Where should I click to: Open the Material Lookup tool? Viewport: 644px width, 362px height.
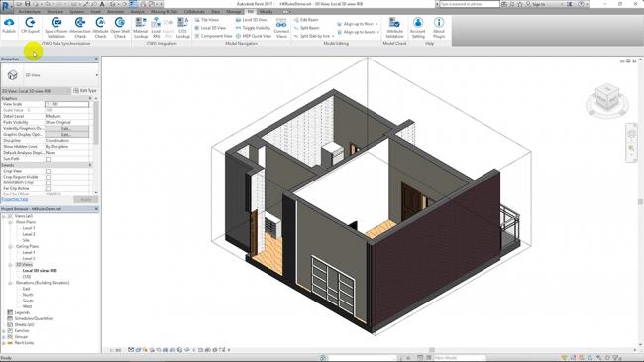click(141, 28)
